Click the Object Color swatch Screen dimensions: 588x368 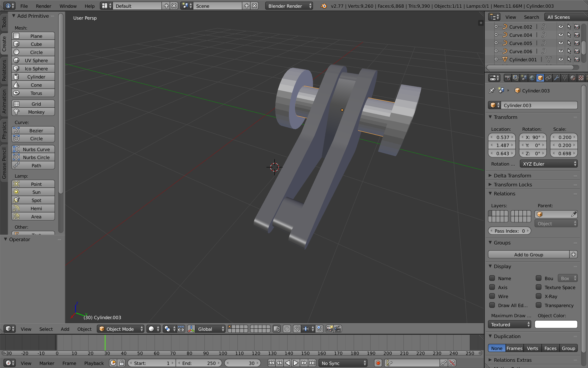(556, 324)
